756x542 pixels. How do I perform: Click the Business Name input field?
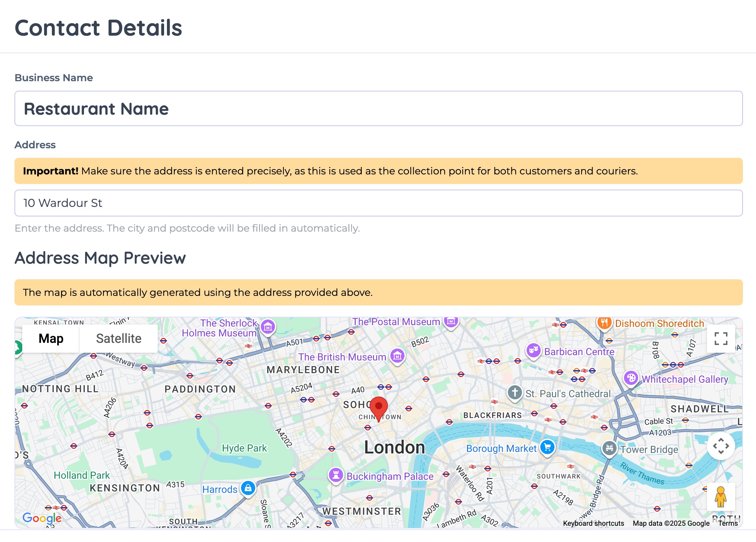pos(378,108)
